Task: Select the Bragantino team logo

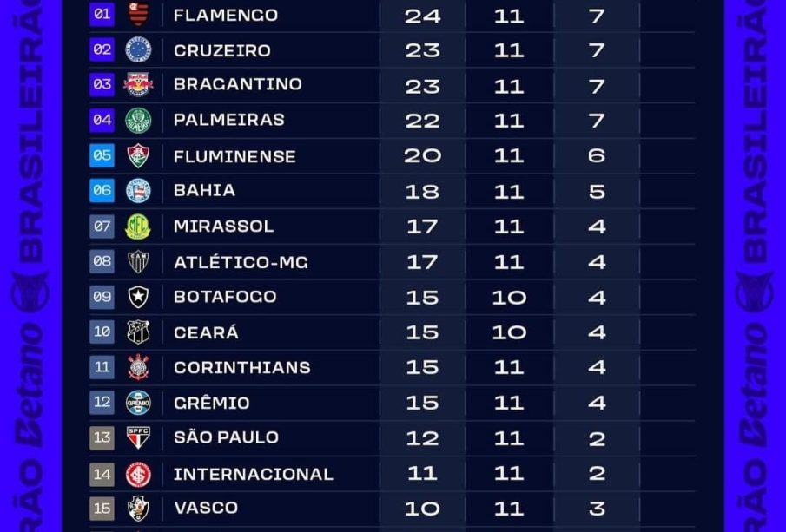Action: click(138, 84)
